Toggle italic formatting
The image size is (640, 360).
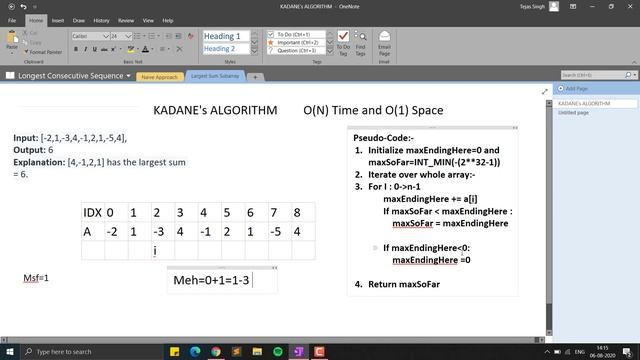point(85,49)
